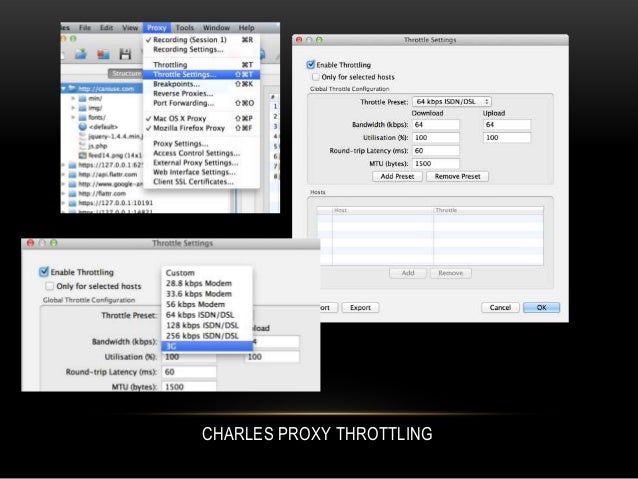This screenshot has height=479, width=638.
Task: Toggle the checked Recording (Session 1) menu entry
Action: tap(201, 40)
